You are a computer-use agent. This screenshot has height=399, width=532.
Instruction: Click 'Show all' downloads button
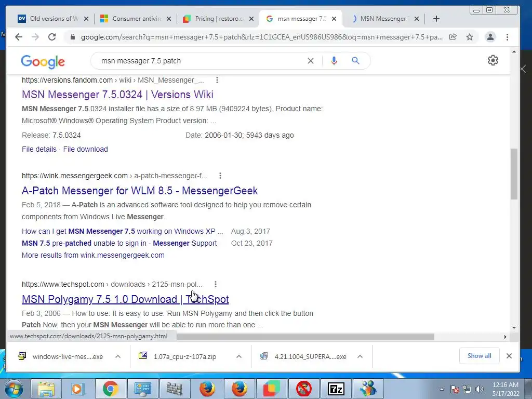pos(479,355)
